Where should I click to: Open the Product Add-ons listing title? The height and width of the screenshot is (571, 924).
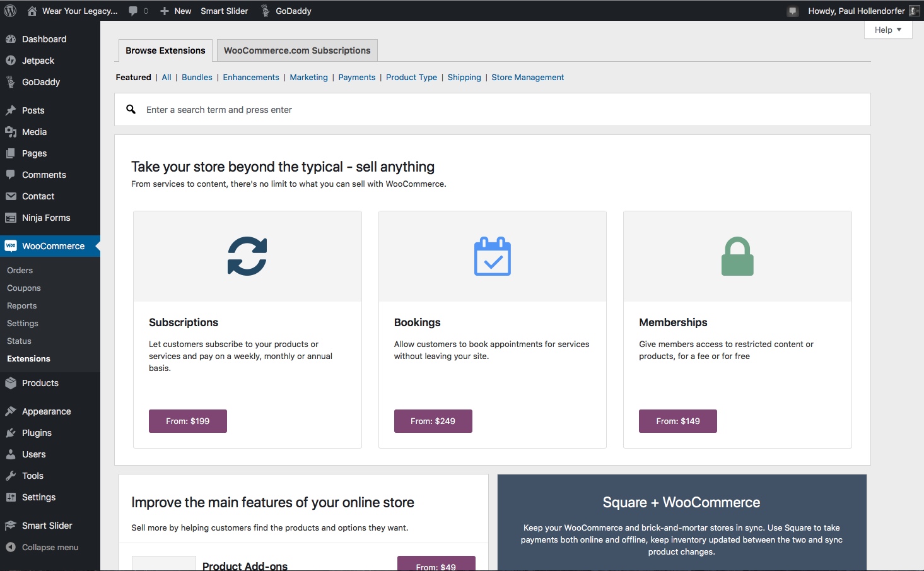(245, 566)
